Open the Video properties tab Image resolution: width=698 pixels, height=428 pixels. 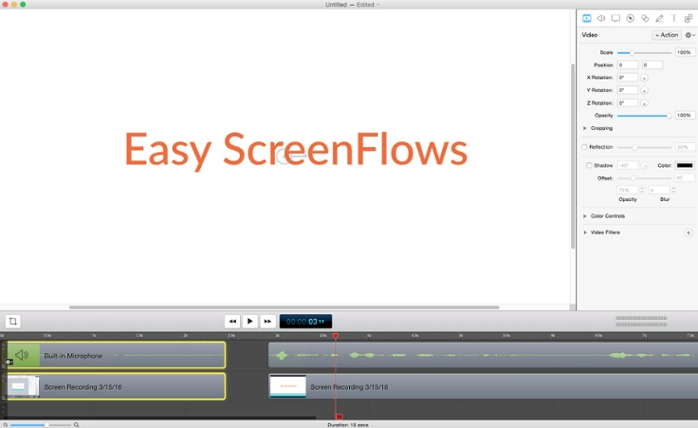pos(587,18)
